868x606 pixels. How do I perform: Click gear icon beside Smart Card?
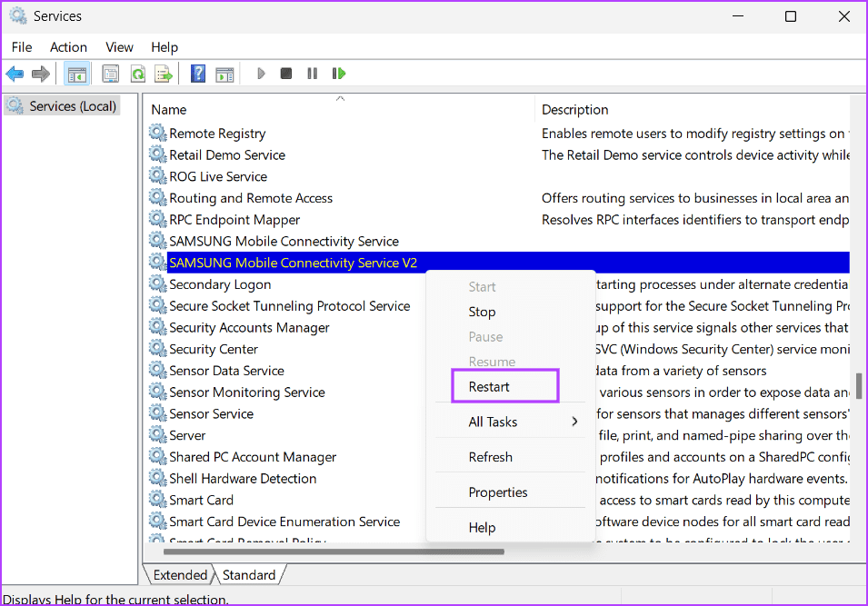pyautogui.click(x=158, y=500)
